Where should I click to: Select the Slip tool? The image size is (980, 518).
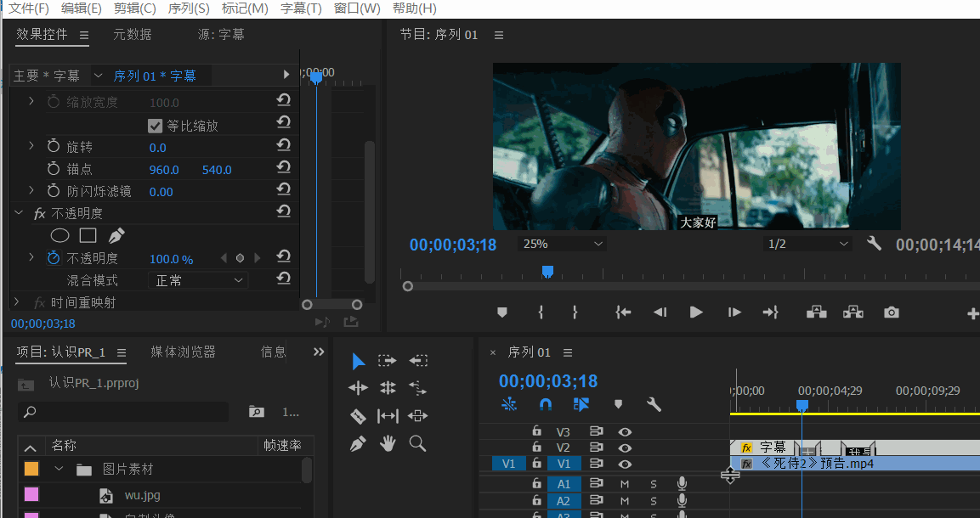388,415
